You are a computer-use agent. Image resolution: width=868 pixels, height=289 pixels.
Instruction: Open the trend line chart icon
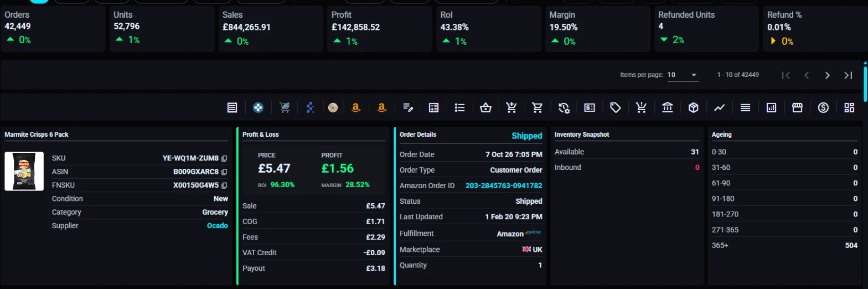[x=719, y=108]
